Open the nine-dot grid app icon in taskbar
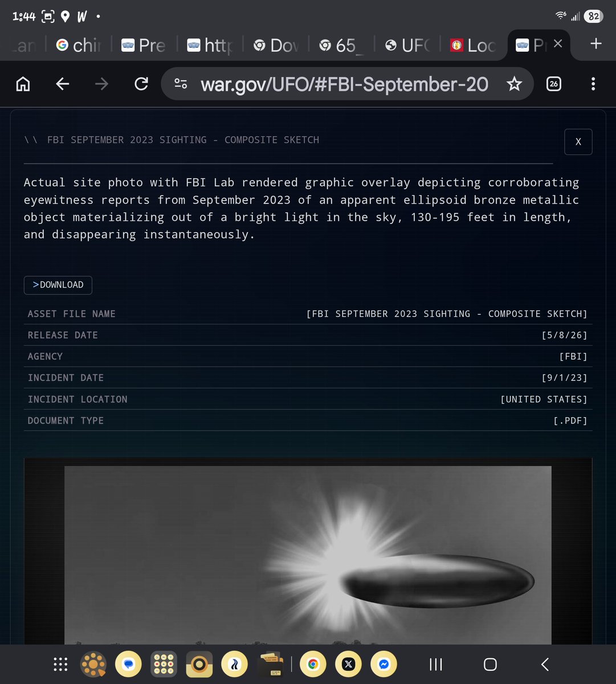 (164, 665)
